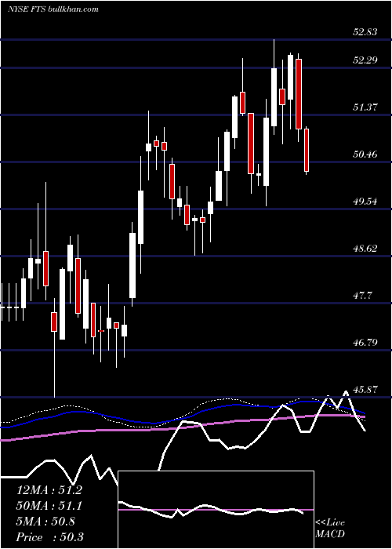
Task: Select the 49.54 price level label
Action: coord(365,202)
